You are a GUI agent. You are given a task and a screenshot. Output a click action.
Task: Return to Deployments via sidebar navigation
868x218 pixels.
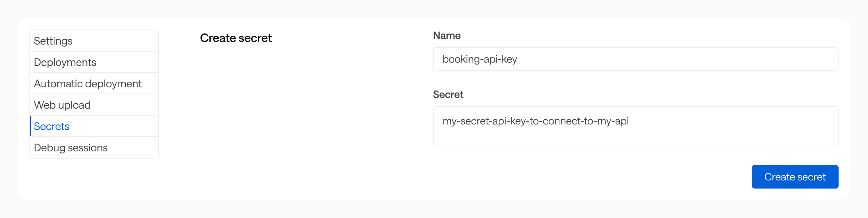65,62
